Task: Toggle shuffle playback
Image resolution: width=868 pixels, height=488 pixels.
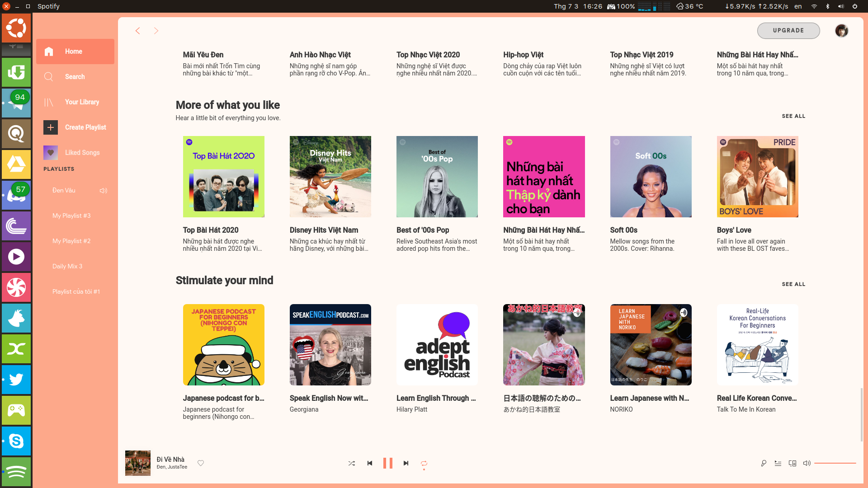Action: click(x=352, y=463)
